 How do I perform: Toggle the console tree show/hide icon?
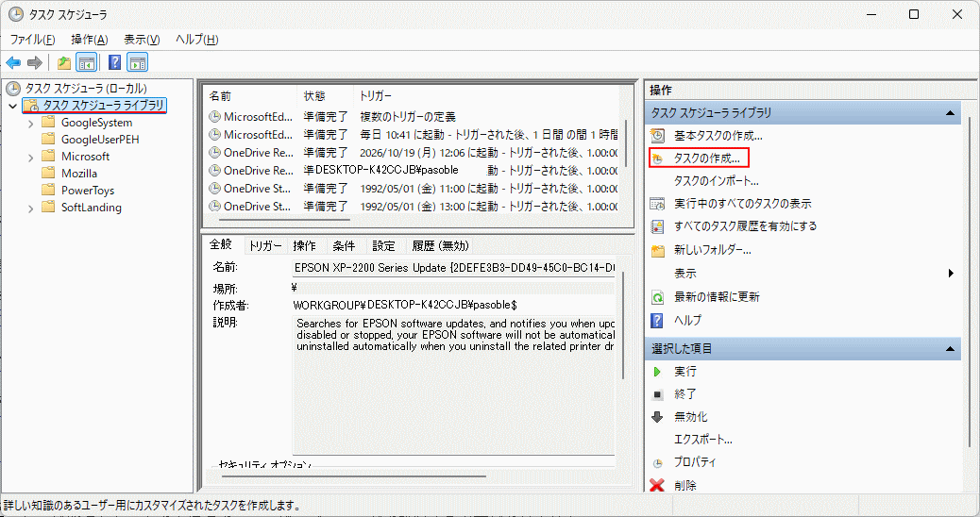[x=86, y=62]
